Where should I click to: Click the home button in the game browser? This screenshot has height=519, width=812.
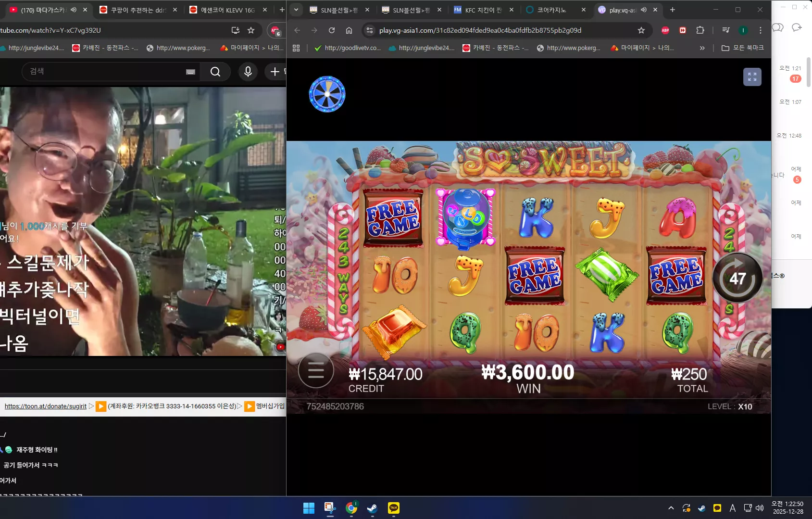pyautogui.click(x=349, y=30)
